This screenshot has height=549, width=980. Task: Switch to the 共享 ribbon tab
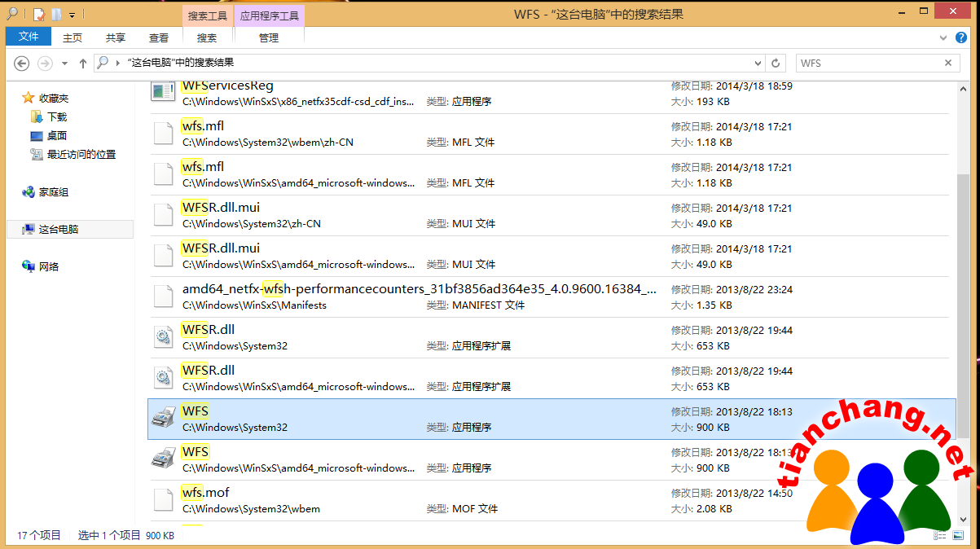[116, 37]
